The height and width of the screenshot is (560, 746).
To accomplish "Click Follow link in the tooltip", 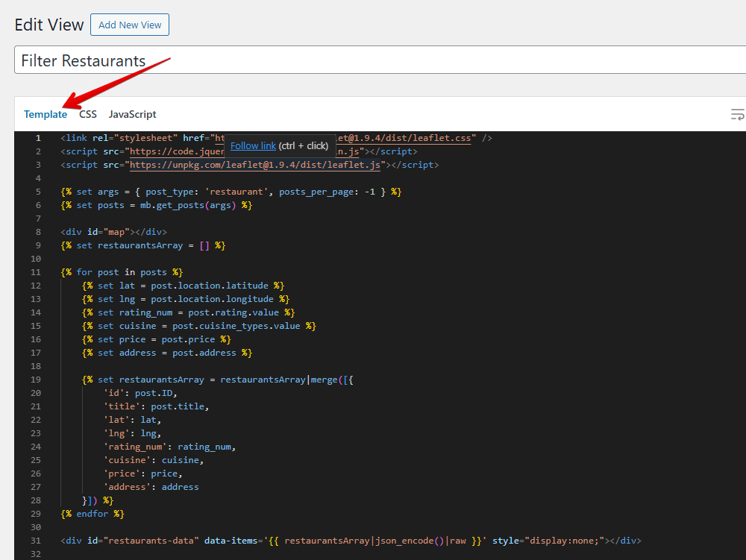I will [253, 145].
